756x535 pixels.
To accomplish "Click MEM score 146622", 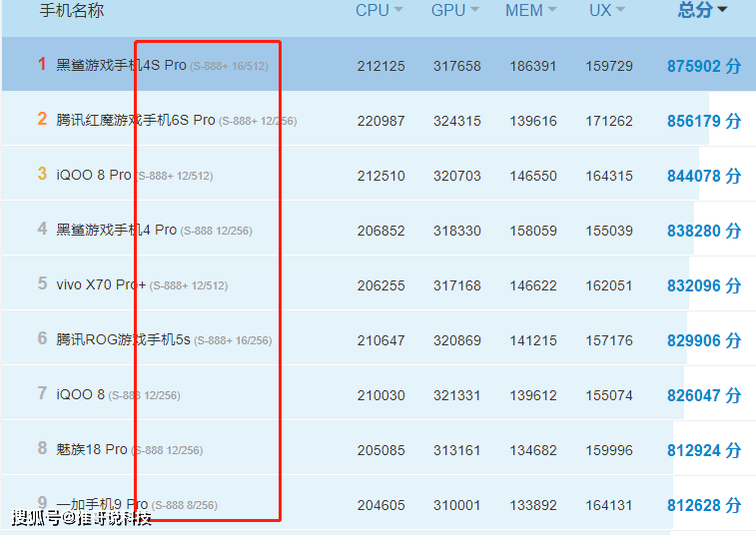I will click(x=533, y=285).
